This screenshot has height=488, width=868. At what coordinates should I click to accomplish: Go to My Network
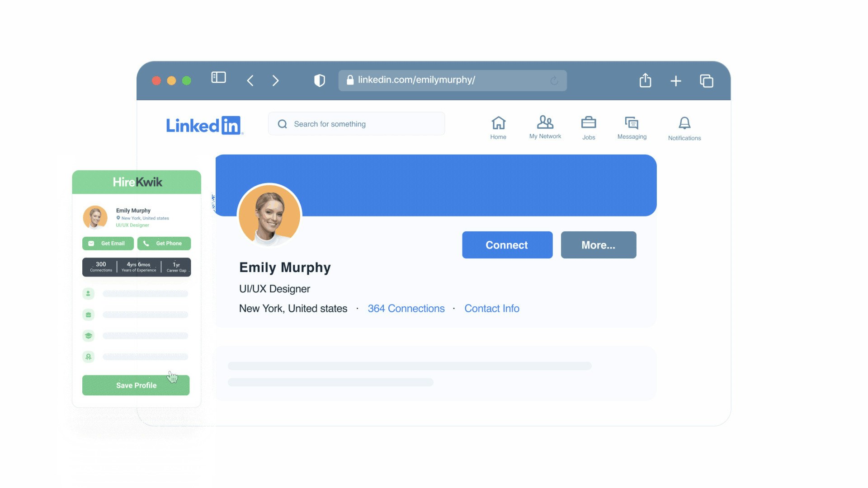(x=545, y=127)
